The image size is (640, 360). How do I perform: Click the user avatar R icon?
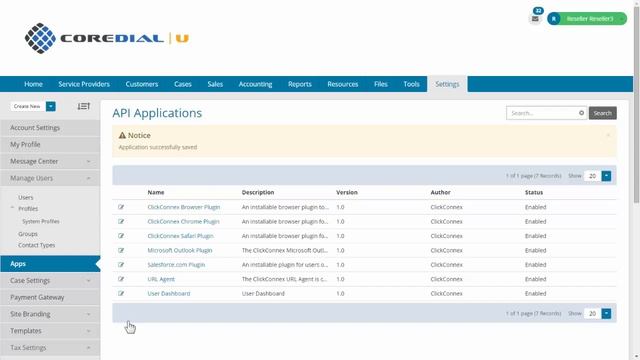coord(554,19)
